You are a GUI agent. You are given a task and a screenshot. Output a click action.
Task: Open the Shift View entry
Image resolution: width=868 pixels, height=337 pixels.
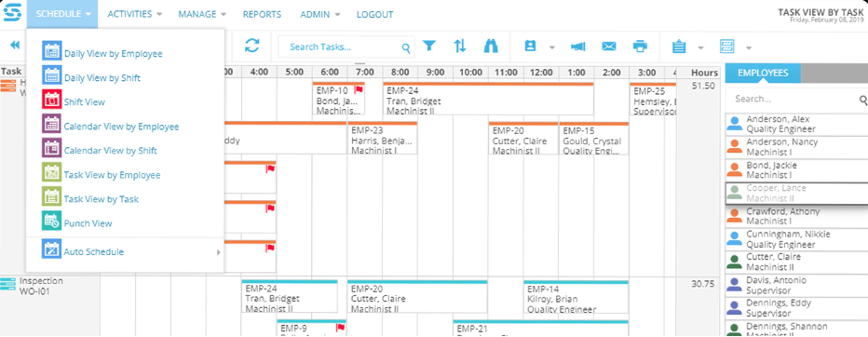[74, 101]
